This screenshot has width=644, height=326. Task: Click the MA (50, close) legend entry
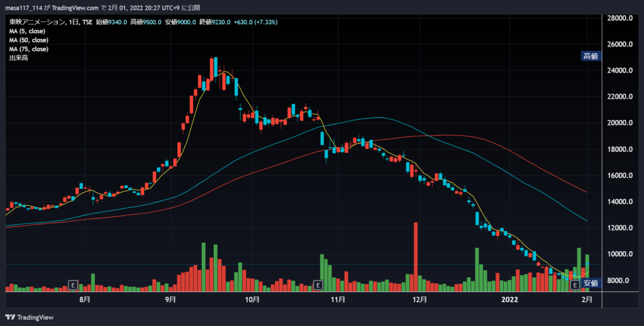[x=29, y=40]
